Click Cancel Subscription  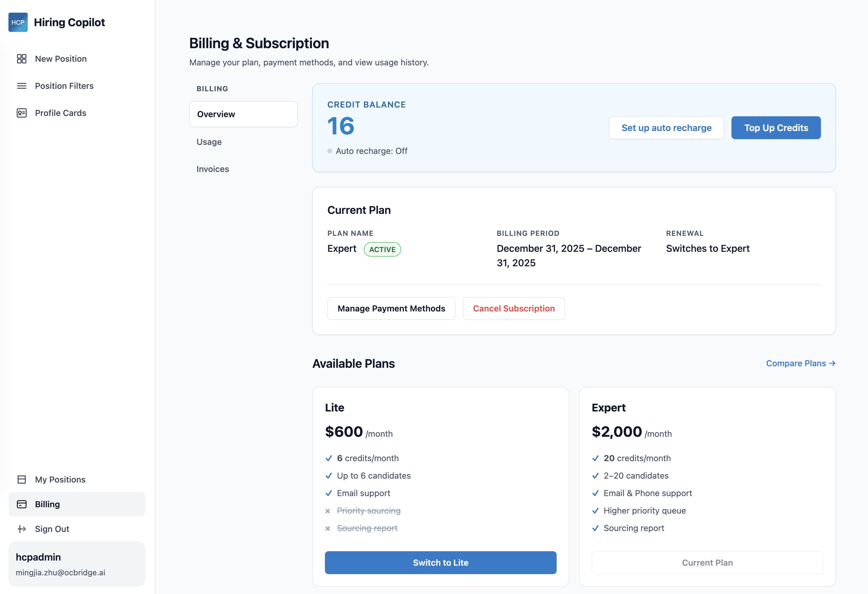click(x=514, y=308)
